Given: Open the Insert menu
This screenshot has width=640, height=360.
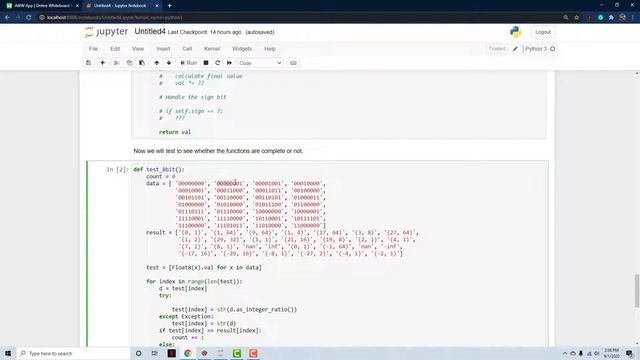Looking at the screenshot, I should [163, 49].
